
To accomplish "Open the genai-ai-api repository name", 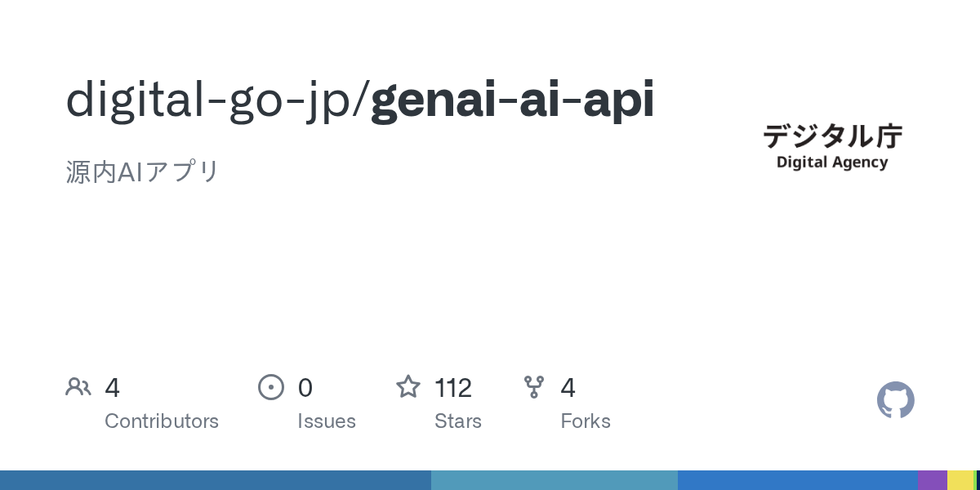I will [x=512, y=101].
